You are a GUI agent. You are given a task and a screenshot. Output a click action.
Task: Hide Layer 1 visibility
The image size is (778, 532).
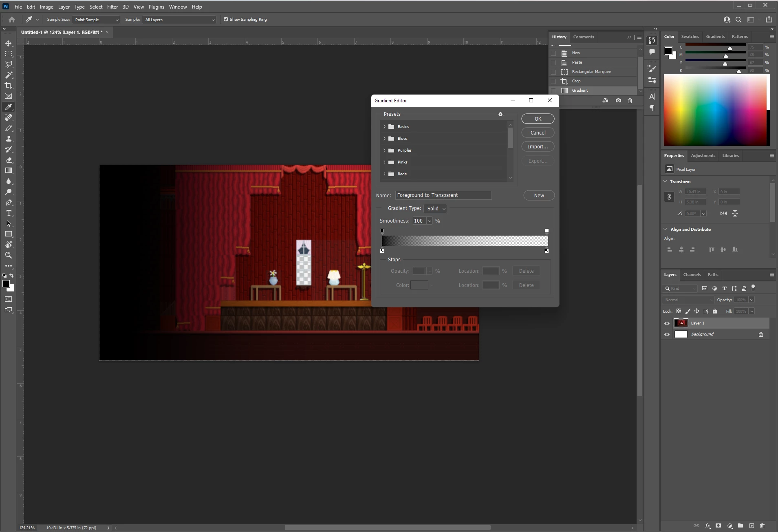coord(667,323)
